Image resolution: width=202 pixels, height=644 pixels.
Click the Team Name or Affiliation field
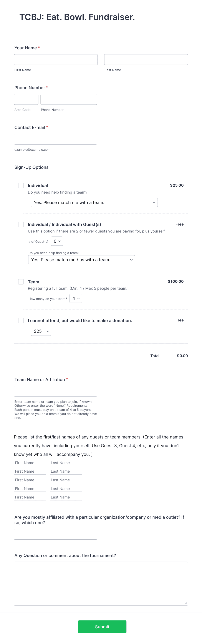[55, 391]
